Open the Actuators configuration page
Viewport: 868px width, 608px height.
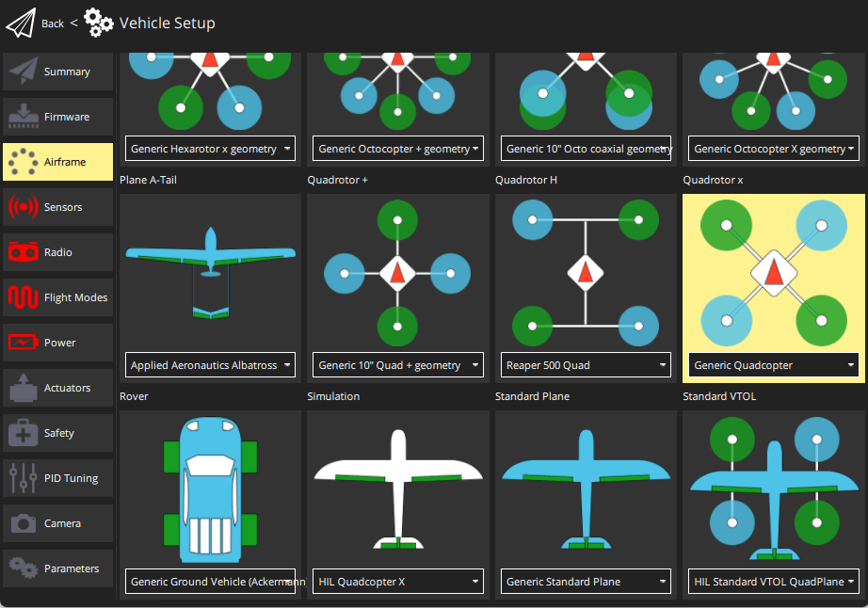pyautogui.click(x=57, y=388)
